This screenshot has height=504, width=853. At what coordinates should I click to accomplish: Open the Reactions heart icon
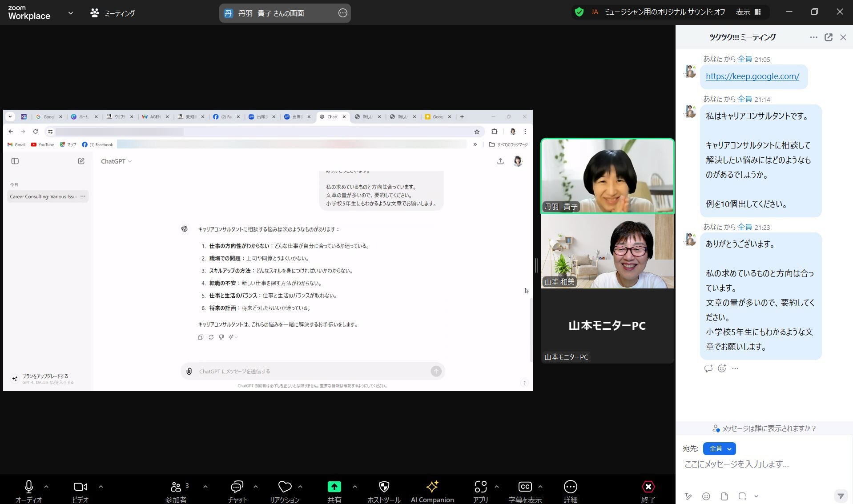(285, 487)
